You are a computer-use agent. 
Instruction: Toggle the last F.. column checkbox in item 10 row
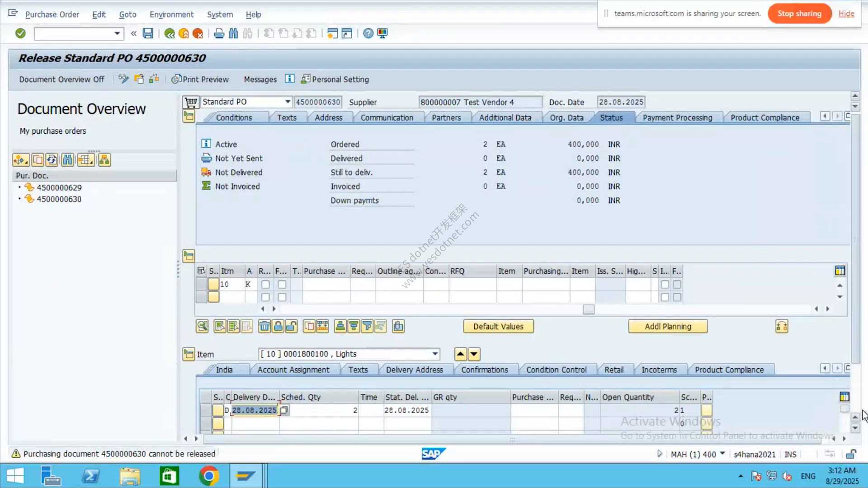677,284
